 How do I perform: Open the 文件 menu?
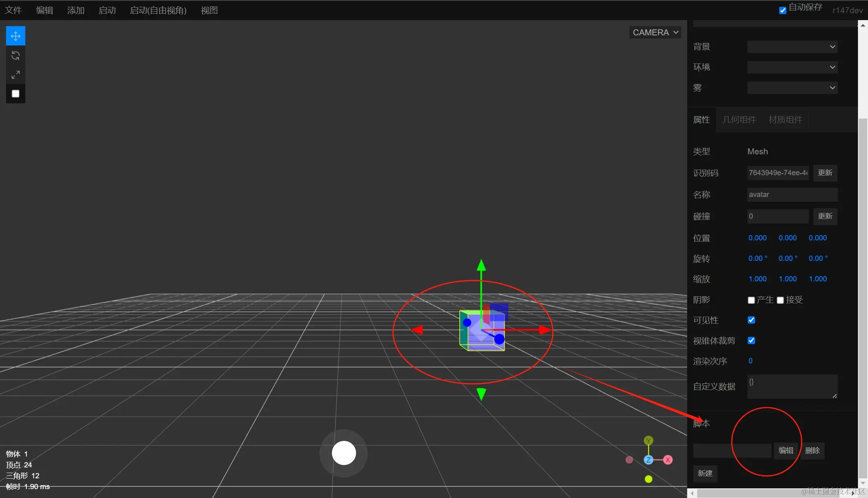pyautogui.click(x=13, y=10)
